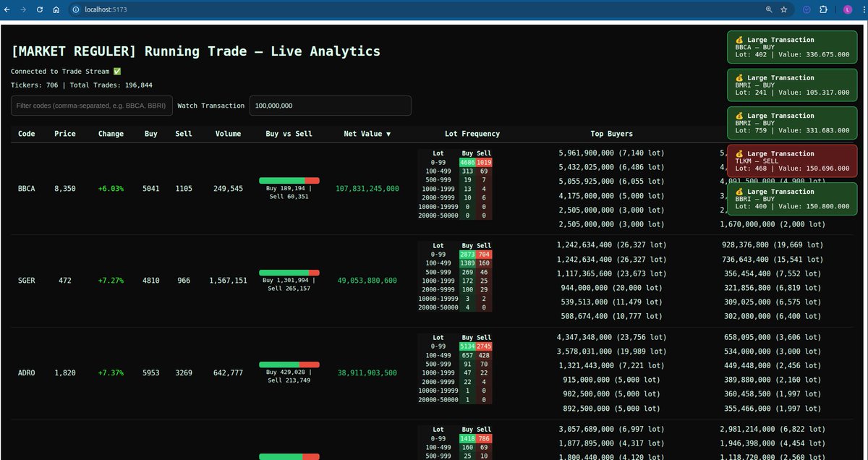Click the zoom magnifier icon in address bar
The image size is (868, 460).
(769, 9)
